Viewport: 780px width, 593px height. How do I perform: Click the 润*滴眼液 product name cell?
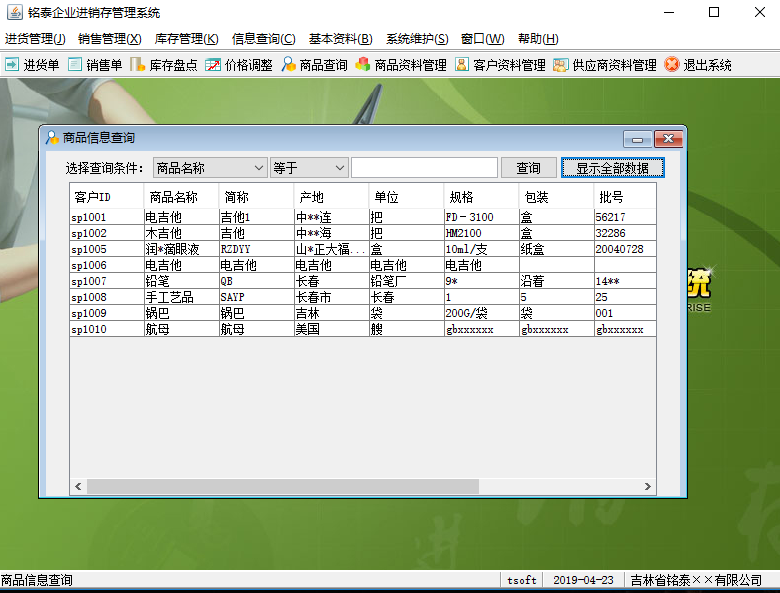[x=181, y=249]
